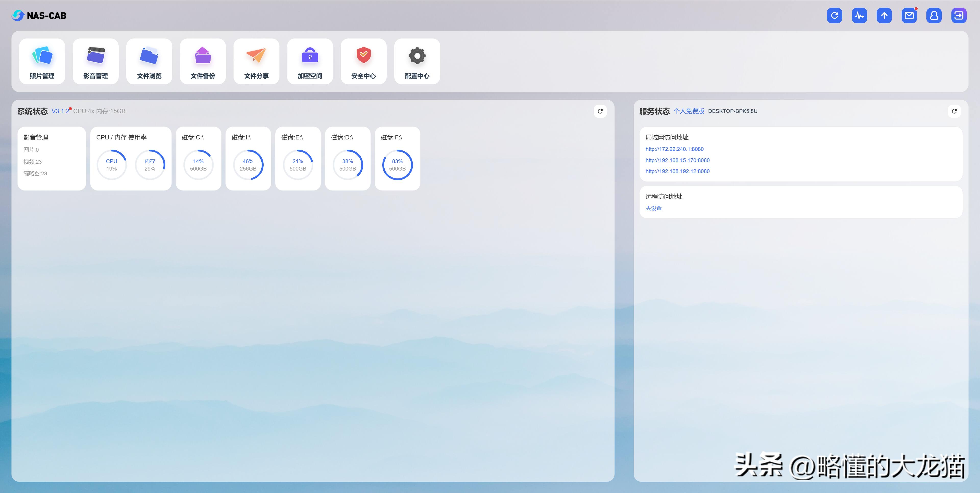This screenshot has width=980, height=493.
Task: Open 文件浏览 (File Browser)
Action: [x=149, y=61]
